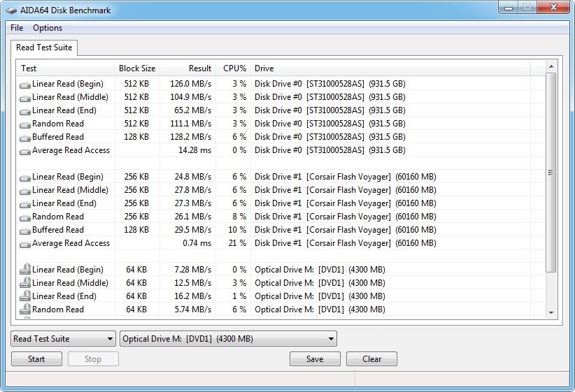Click disk icon for 27.8 MB/s Linear Read (Middle)
575x392 pixels.
pos(25,191)
